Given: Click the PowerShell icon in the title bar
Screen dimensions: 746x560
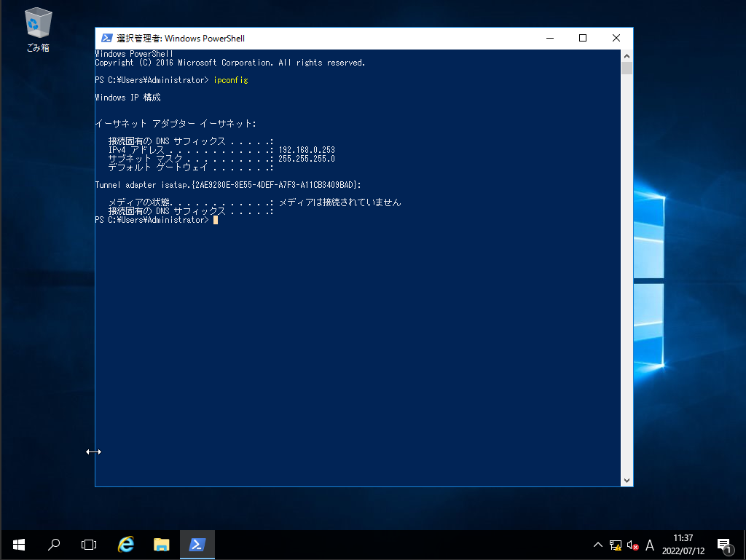Looking at the screenshot, I should pos(106,39).
